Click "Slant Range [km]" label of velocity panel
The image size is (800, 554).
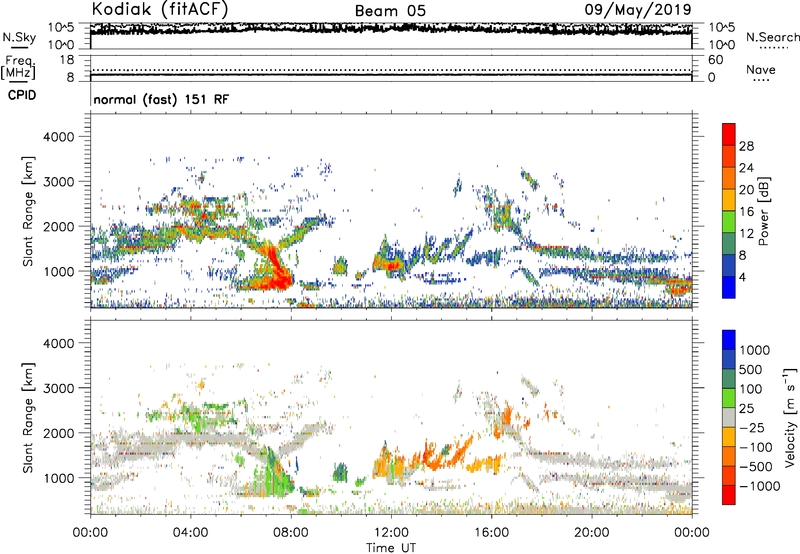28,417
